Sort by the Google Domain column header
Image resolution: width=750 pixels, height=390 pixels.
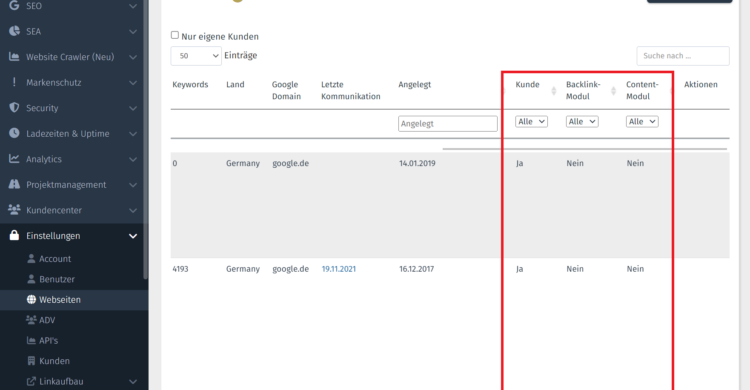(x=287, y=90)
